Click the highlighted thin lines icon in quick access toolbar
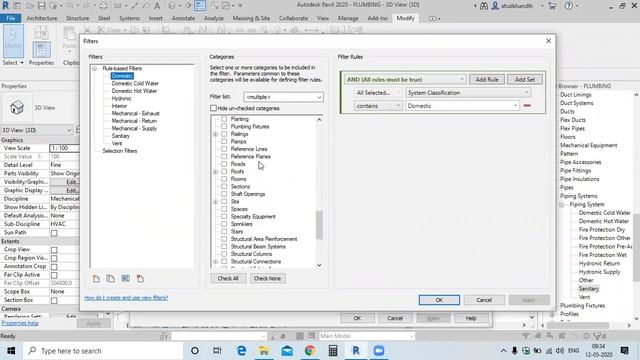Screen dimensions: 640x360 [x=200, y=6]
